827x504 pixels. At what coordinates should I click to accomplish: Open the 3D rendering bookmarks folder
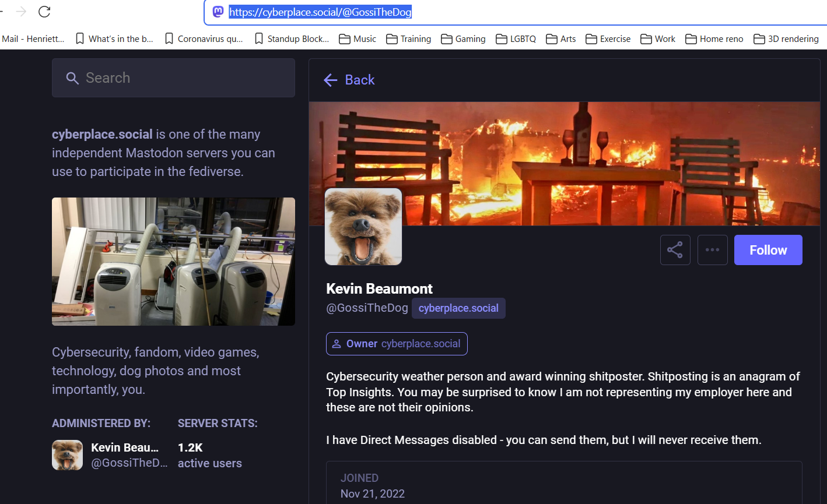(786, 39)
